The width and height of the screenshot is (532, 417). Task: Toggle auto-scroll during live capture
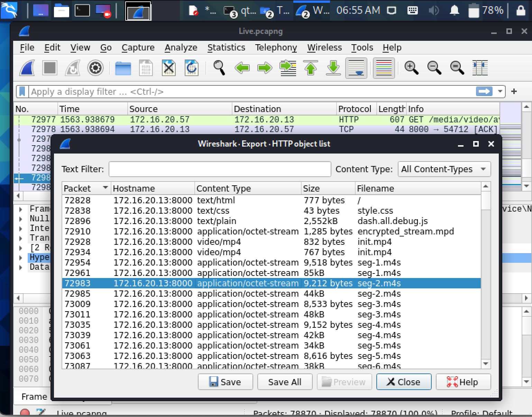[356, 68]
